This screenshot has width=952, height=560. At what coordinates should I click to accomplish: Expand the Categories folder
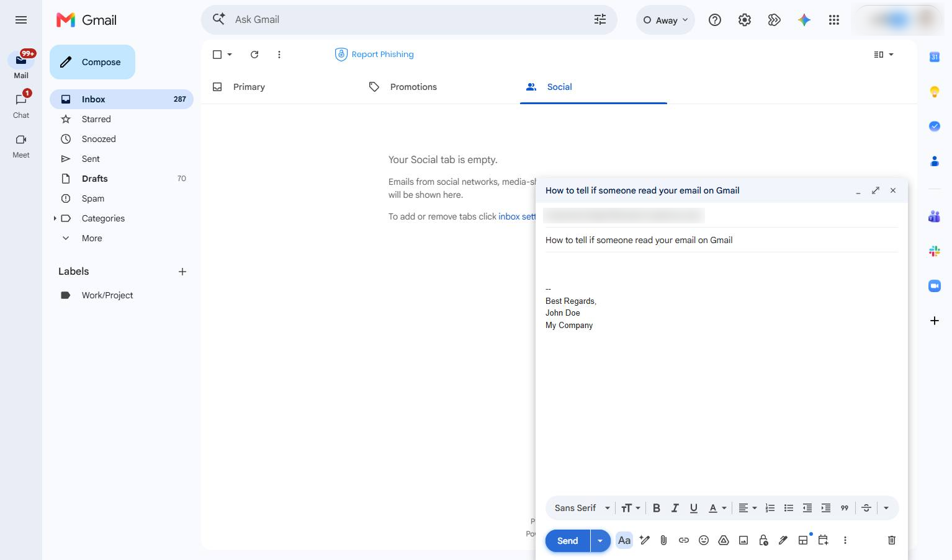pos(55,218)
